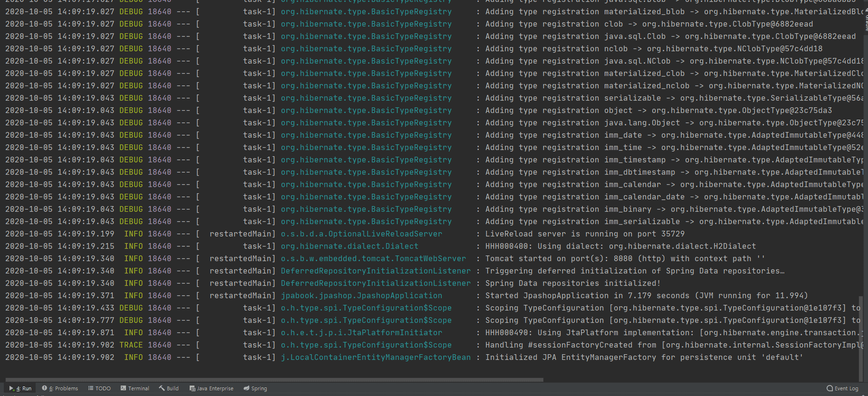The width and height of the screenshot is (868, 396).
Task: Open the Java Enterprise tool window
Action: [212, 388]
